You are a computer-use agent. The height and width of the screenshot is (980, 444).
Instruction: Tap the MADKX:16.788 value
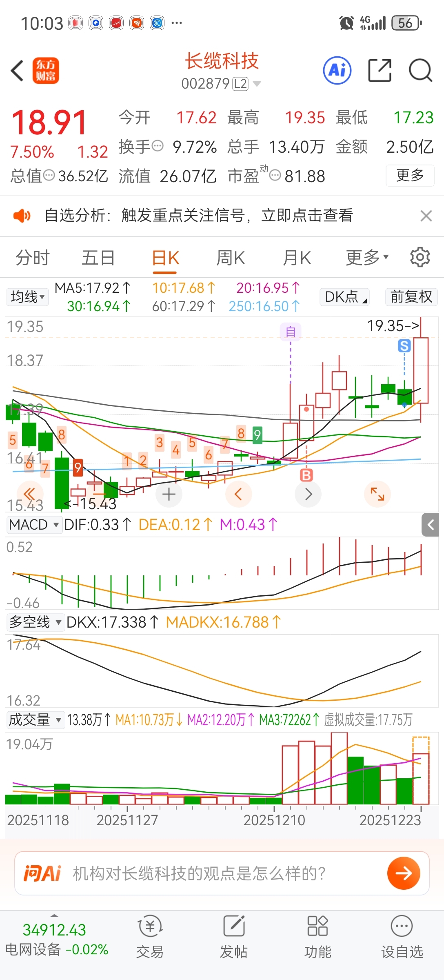coord(224,622)
